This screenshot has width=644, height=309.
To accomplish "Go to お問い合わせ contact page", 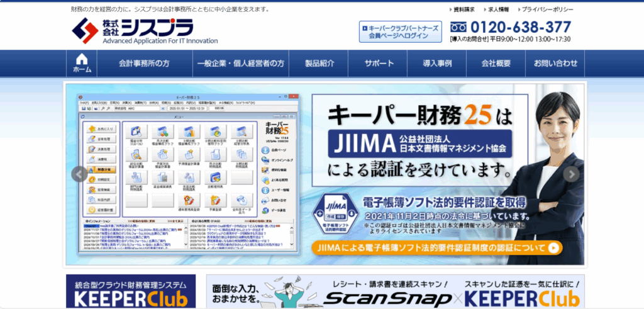I will click(x=555, y=64).
